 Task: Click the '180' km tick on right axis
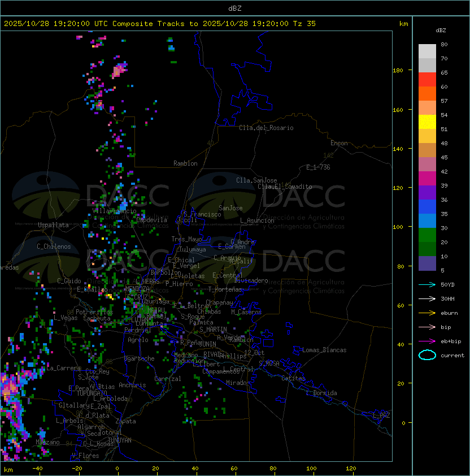pos(398,71)
